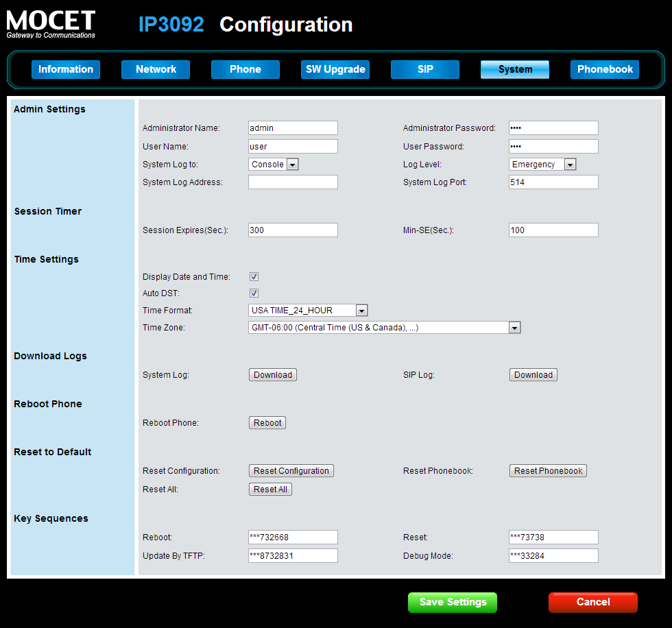The image size is (672, 628).
Task: Edit the Debug Mode sequence field
Action: pos(554,555)
